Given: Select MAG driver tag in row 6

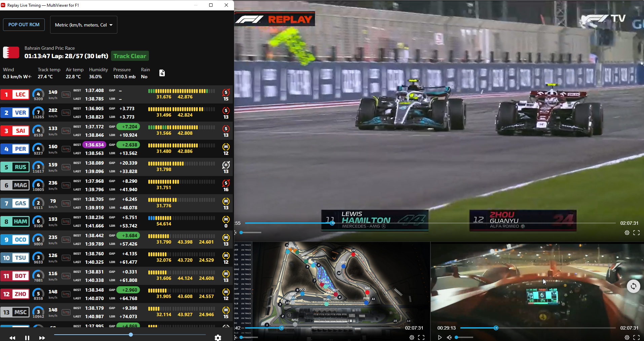Looking at the screenshot, I should pos(15,185).
